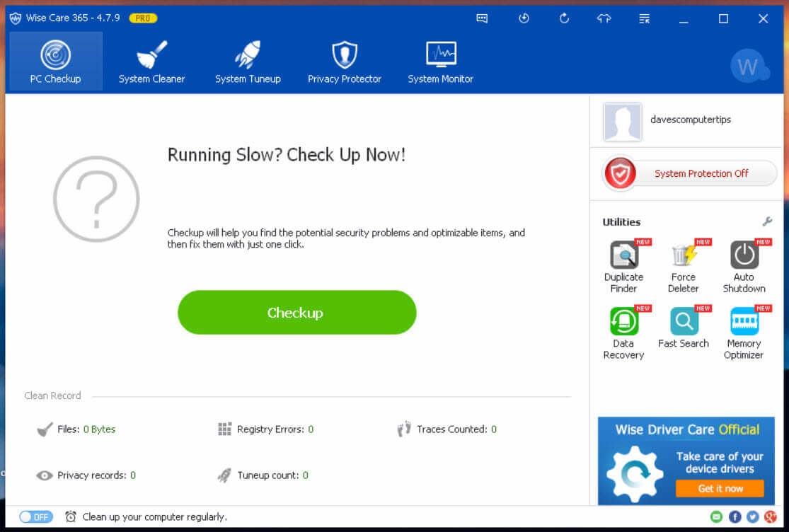This screenshot has height=532, width=789.
Task: Open the Wise Driver Care Official banner
Action: coord(686,461)
